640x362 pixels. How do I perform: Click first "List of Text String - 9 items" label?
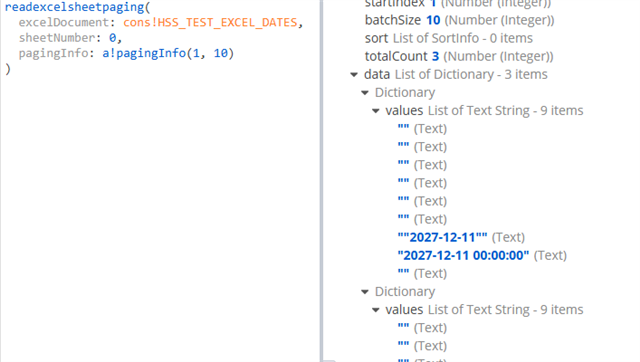click(x=505, y=111)
